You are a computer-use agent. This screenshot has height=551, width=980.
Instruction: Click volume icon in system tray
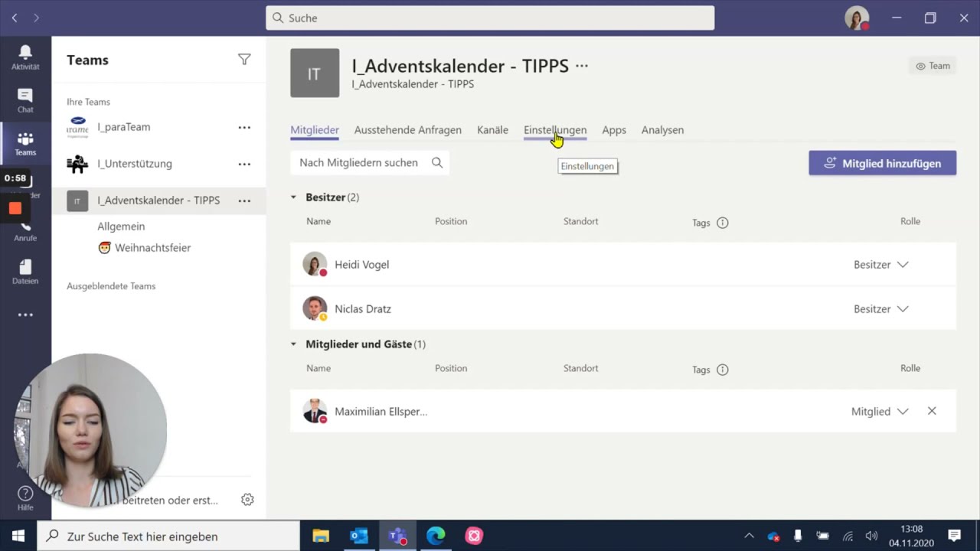pyautogui.click(x=871, y=536)
